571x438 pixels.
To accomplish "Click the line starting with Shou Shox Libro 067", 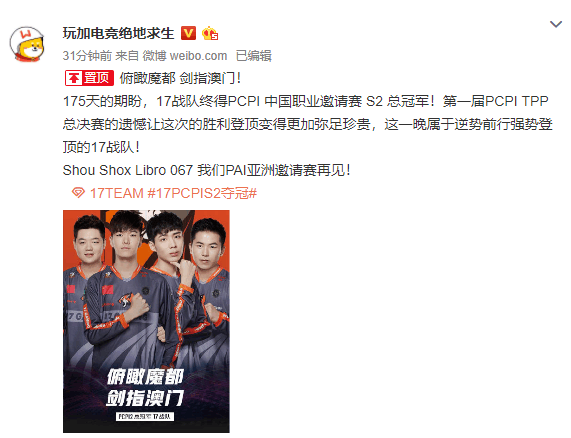I will tap(206, 170).
